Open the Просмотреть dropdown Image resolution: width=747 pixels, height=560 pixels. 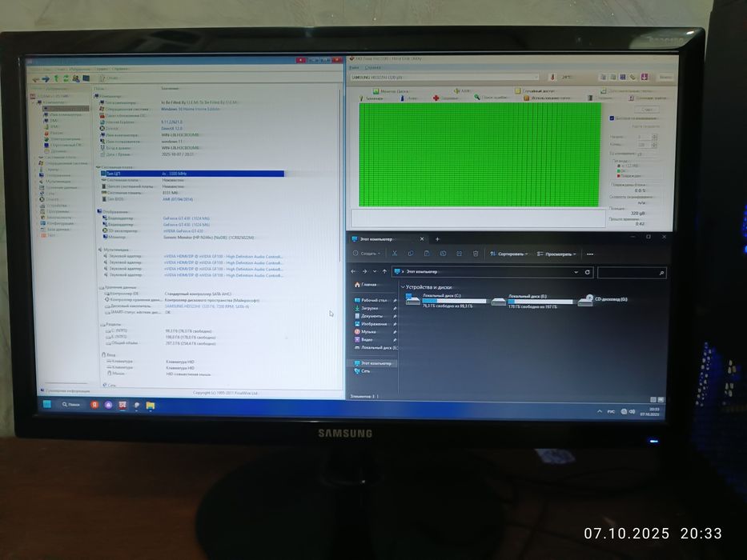coord(556,254)
